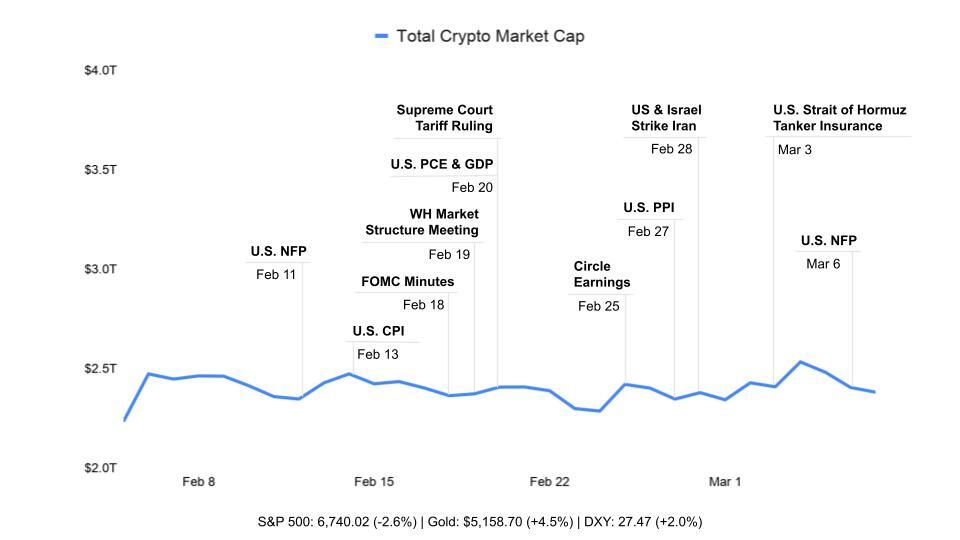
Task: Click the Mar 1 x-axis date label
Action: [725, 482]
